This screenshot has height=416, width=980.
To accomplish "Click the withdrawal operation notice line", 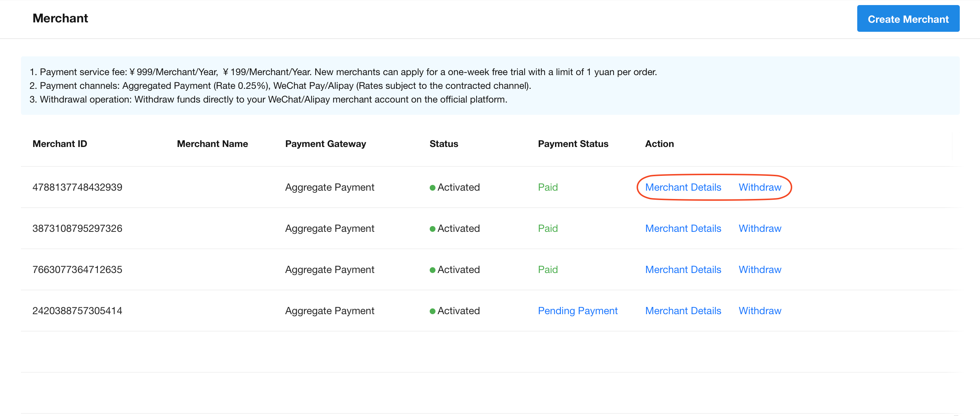I will coord(268,99).
